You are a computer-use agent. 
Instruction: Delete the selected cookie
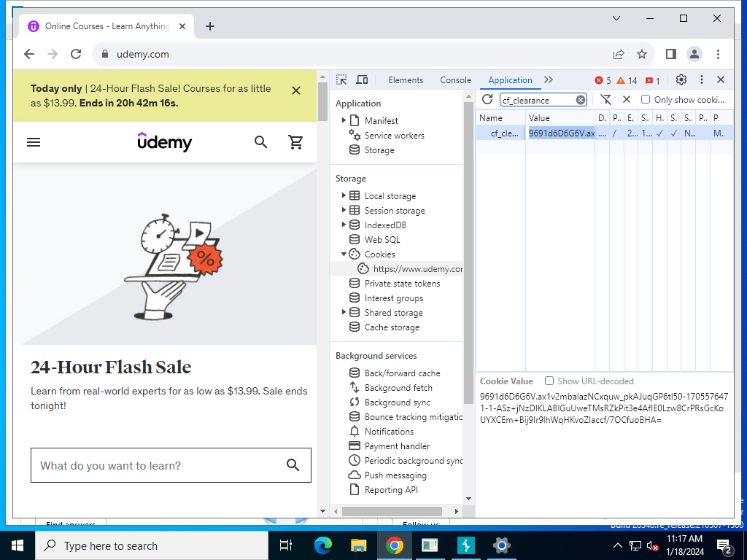pos(627,99)
